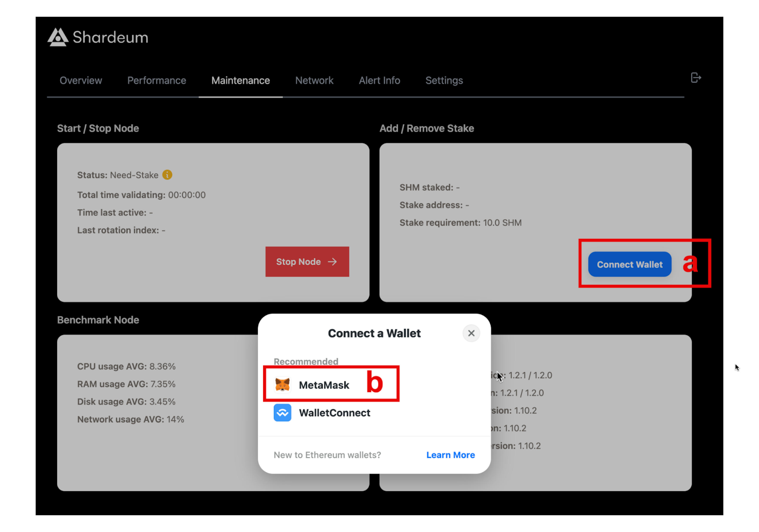Click the Connect a Wallet title
This screenshot has width=759, height=532.
tap(374, 333)
